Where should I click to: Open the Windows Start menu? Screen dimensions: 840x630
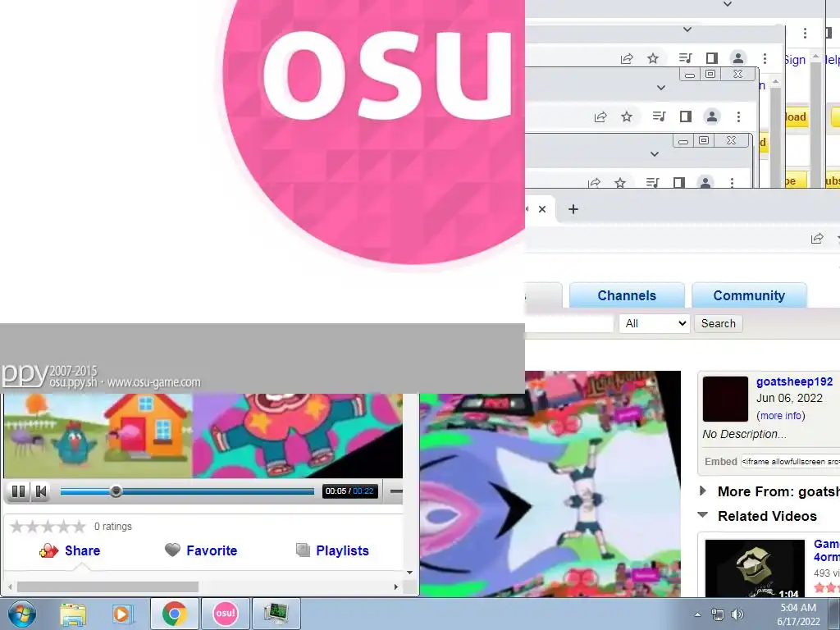[x=22, y=614]
